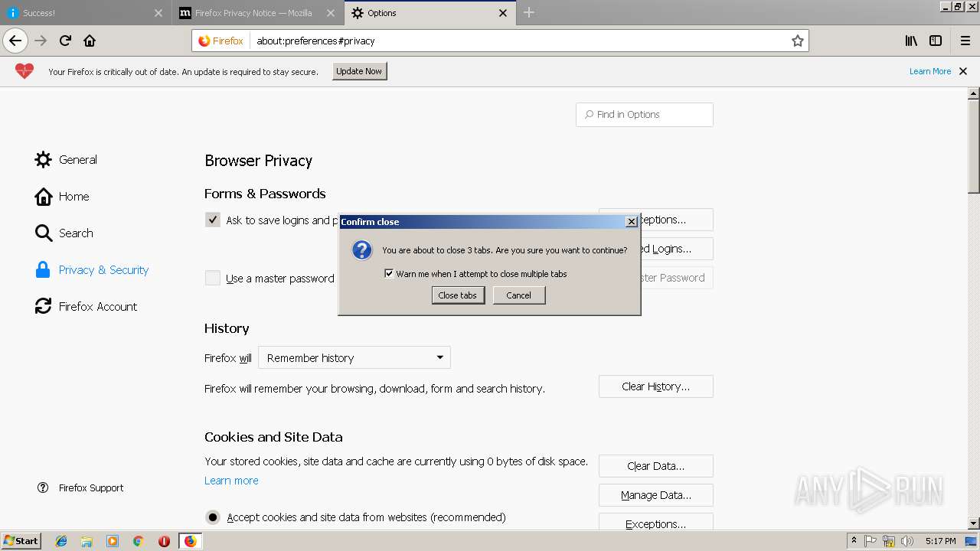This screenshot has height=551, width=980.
Task: Open Learn More link in notification bar
Action: (x=929, y=71)
